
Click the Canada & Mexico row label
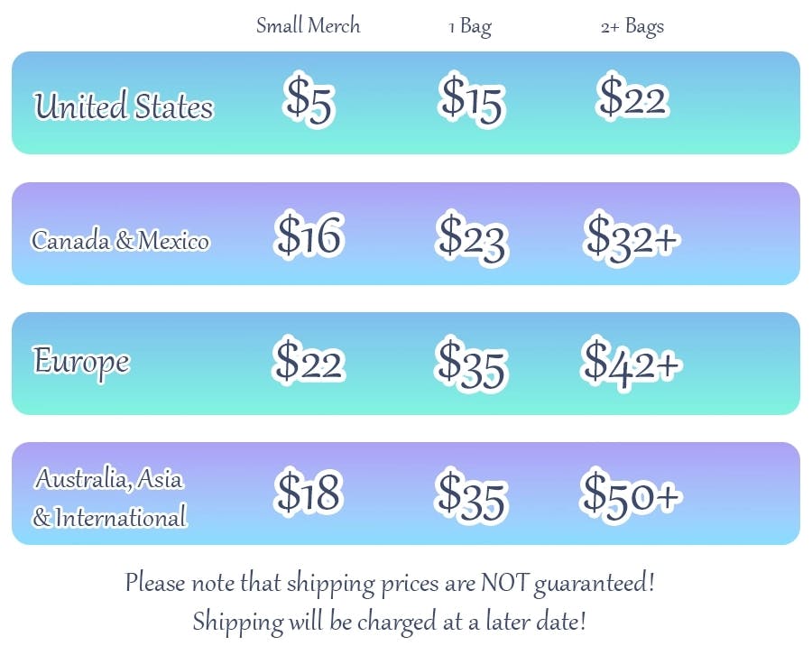click(x=120, y=241)
